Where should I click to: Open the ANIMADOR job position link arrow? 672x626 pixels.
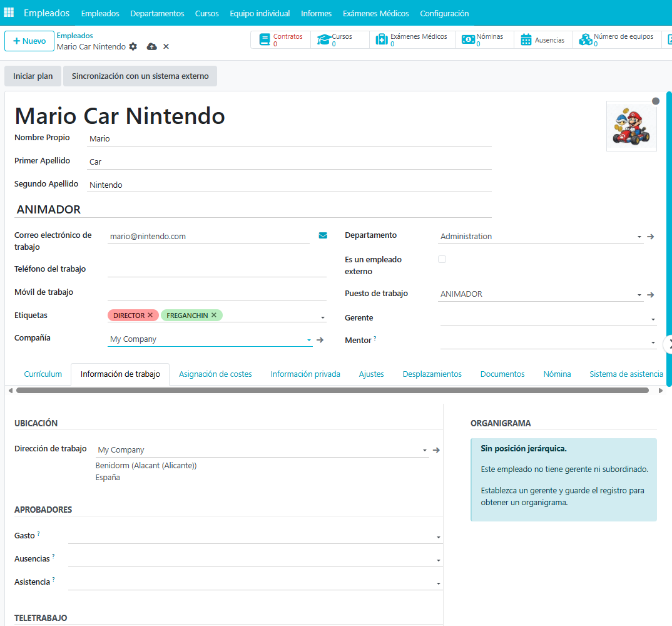(x=651, y=295)
